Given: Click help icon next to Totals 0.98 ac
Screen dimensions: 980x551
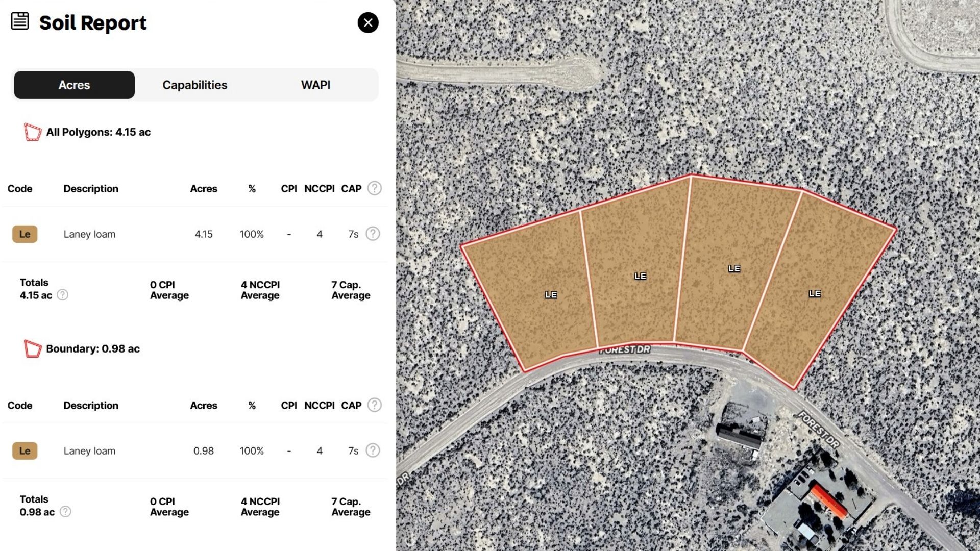Looking at the screenshot, I should point(65,512).
